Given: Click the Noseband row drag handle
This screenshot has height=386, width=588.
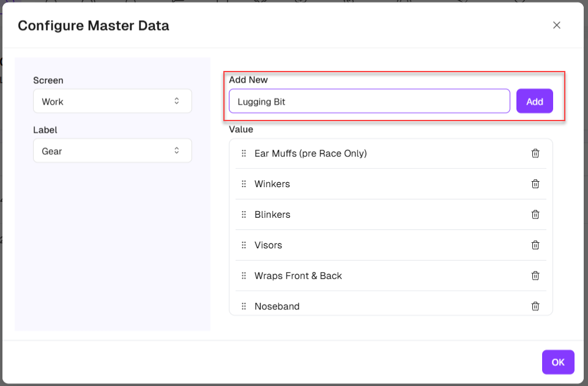Looking at the screenshot, I should coord(244,306).
